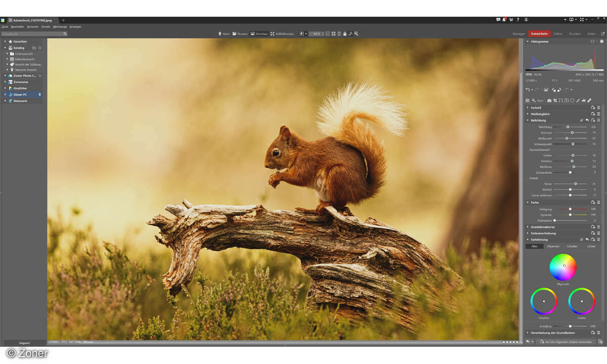The height and width of the screenshot is (364, 607).
Task: Select the radial filter circle tool
Action: pos(572,101)
